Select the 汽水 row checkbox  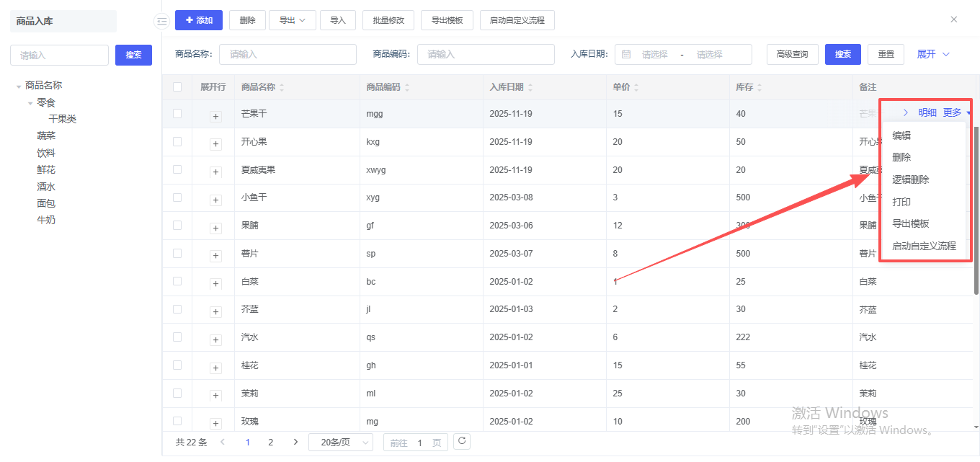tap(177, 337)
